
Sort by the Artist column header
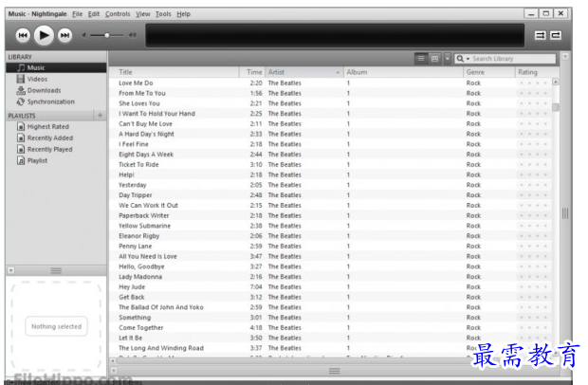(x=304, y=72)
